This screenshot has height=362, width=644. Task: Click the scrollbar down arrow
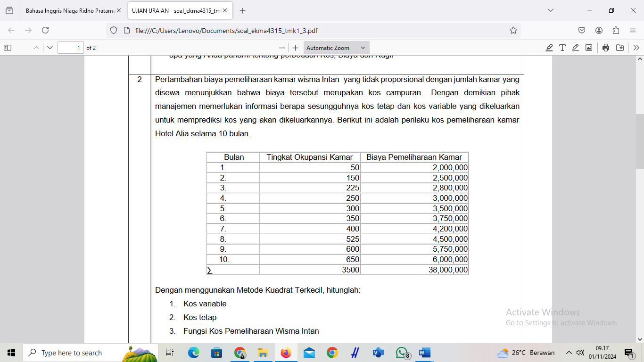[640, 339]
